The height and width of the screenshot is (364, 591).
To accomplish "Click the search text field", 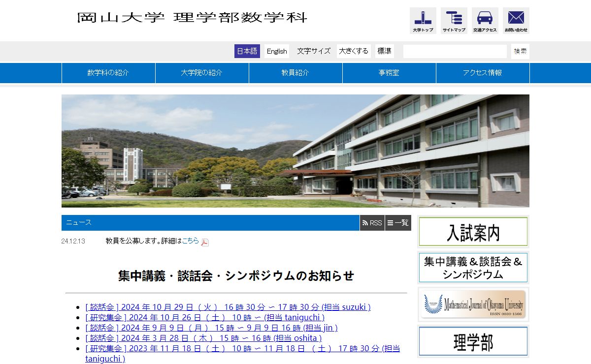I will 455,51.
